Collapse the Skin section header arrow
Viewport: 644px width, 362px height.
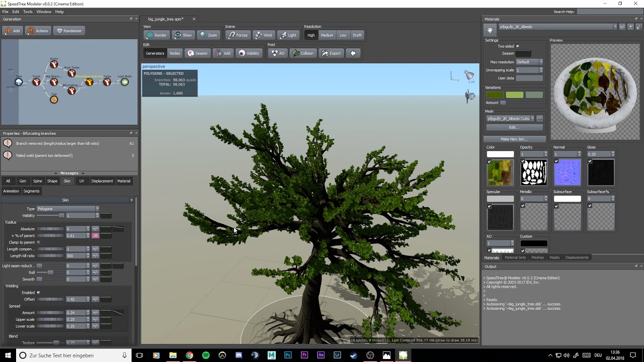(x=132, y=200)
